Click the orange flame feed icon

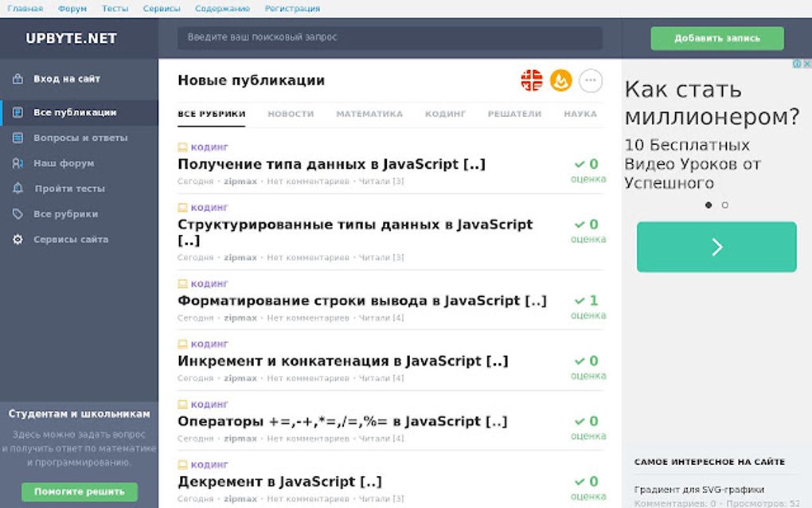coord(560,80)
